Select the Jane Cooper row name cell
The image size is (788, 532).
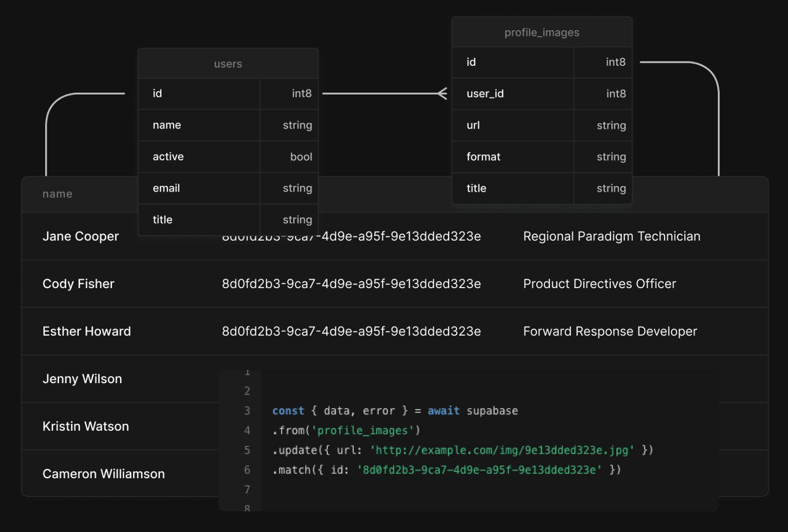81,236
